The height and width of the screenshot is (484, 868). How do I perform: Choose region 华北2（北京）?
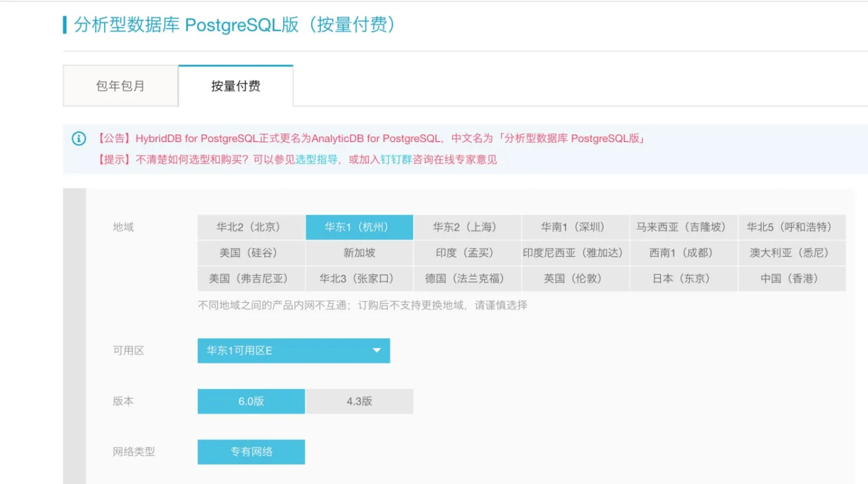tap(251, 227)
